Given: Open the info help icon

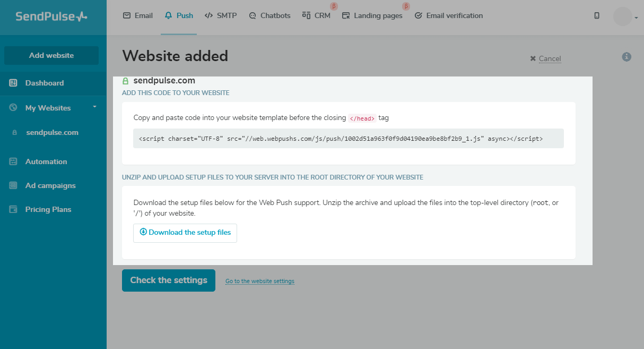Looking at the screenshot, I should pyautogui.click(x=626, y=57).
